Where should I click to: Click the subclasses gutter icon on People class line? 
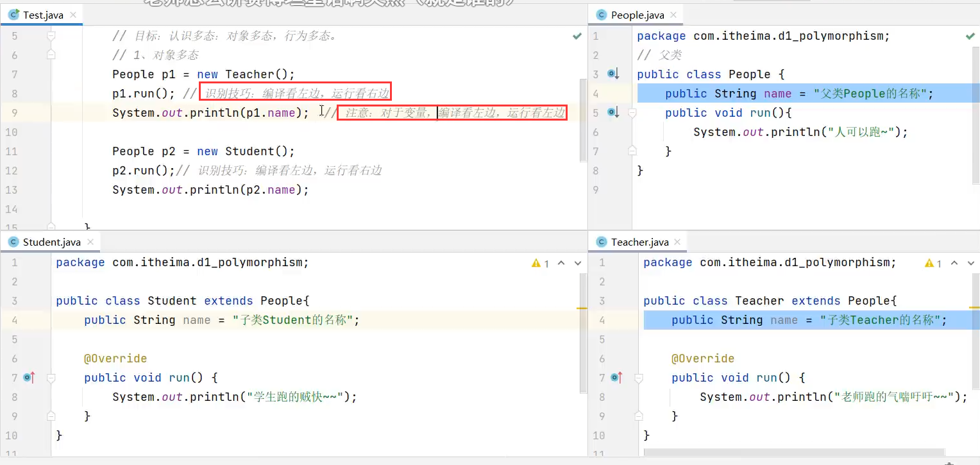click(613, 74)
